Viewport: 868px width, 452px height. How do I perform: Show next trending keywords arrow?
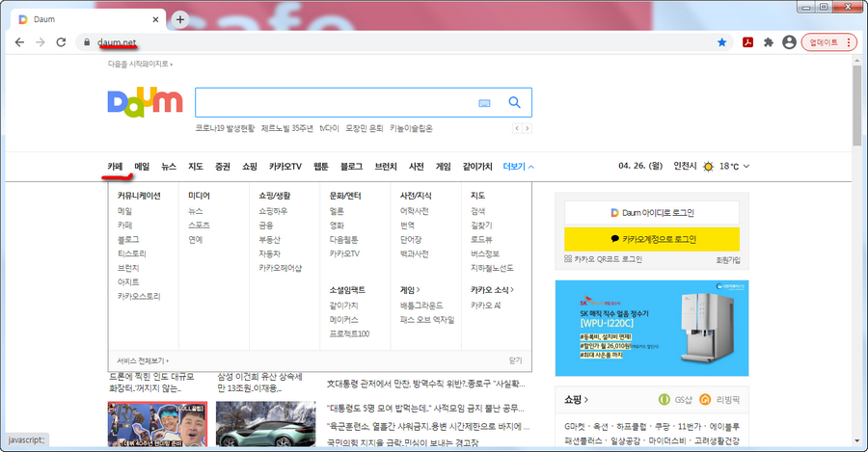pos(527,128)
